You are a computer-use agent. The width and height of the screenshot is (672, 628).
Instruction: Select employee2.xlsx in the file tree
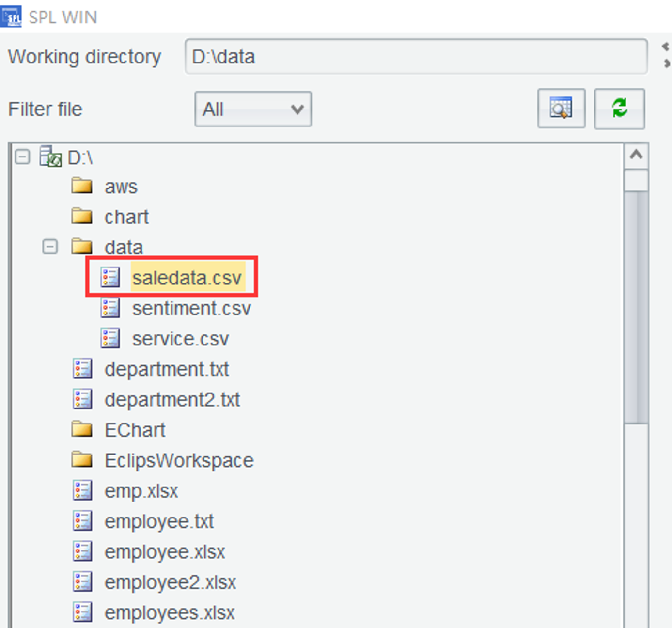170,582
